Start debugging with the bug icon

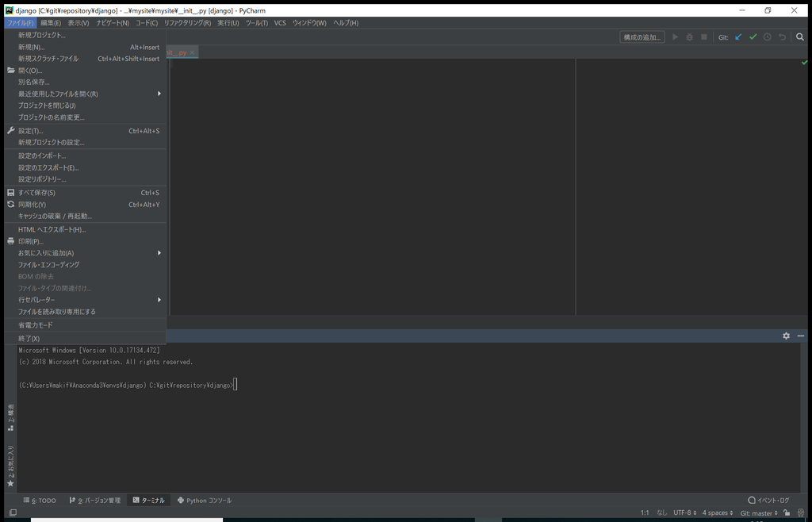pos(689,37)
